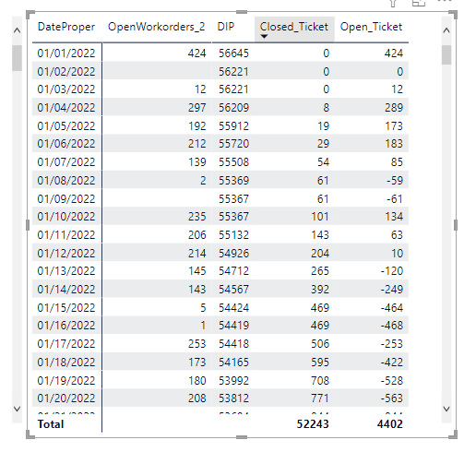Click Closed_Ticket value 29
This screenshot has width=476, height=452.
(323, 144)
